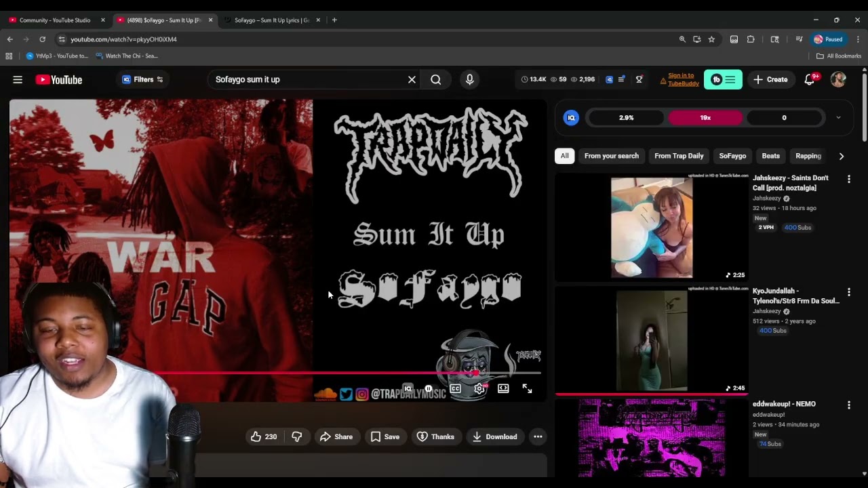This screenshot has width=868, height=488.
Task: Click eddwakeup! channel name
Action: pyautogui.click(x=768, y=414)
